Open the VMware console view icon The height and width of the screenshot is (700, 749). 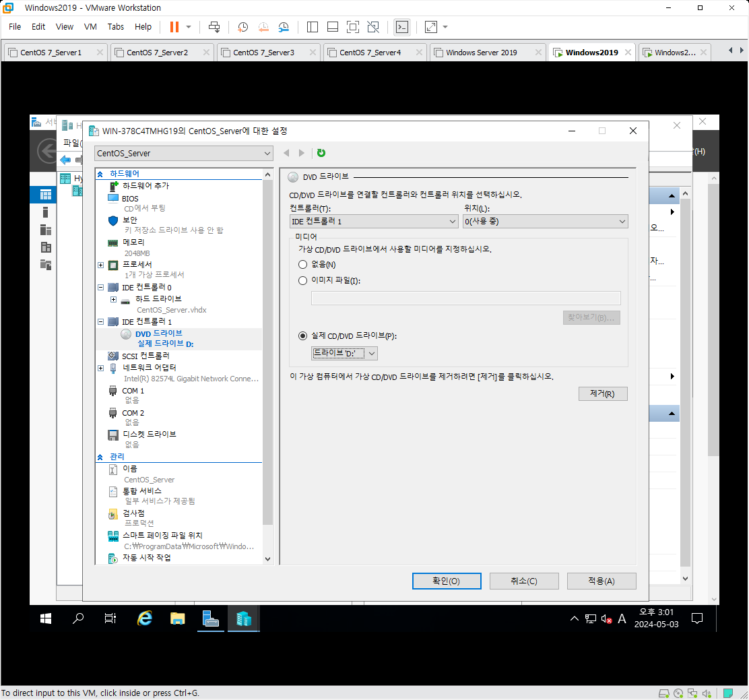(402, 27)
